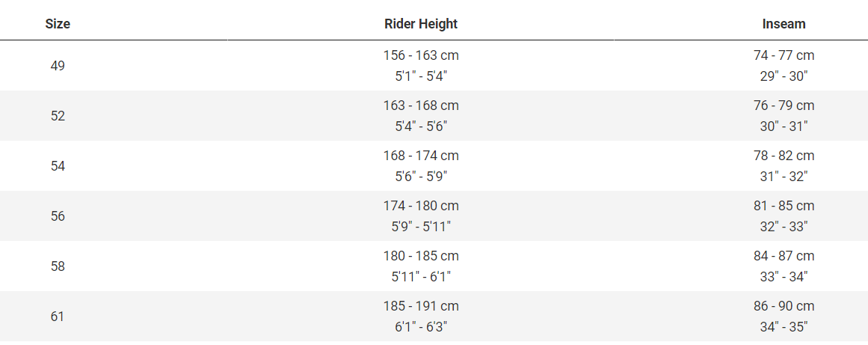
Task: Click the 81 - 85 cm inseam value
Action: (784, 206)
